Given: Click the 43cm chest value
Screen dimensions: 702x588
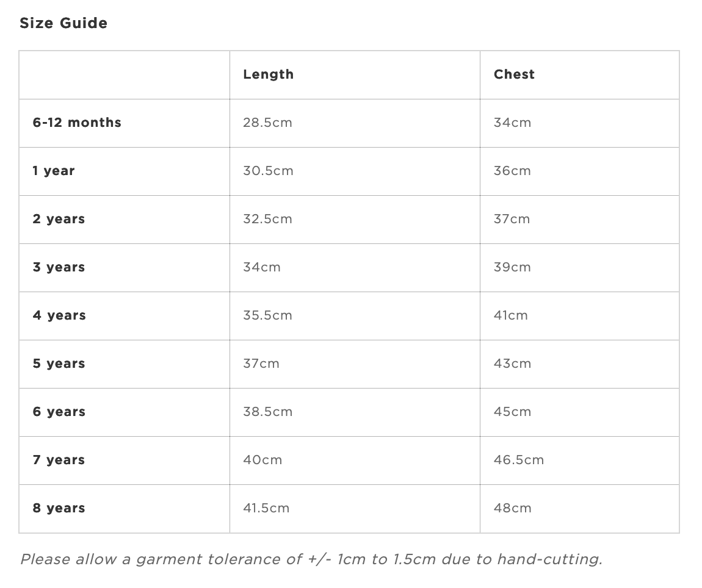Looking at the screenshot, I should (x=512, y=364).
